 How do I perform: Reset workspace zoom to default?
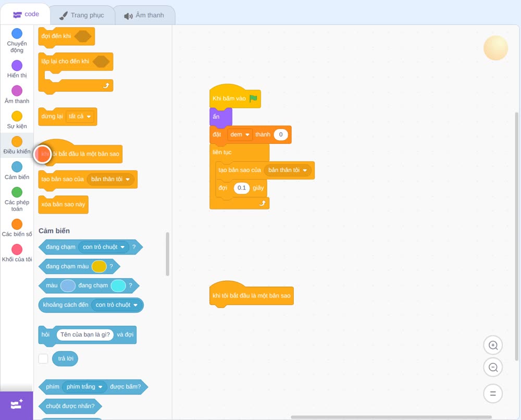click(493, 394)
